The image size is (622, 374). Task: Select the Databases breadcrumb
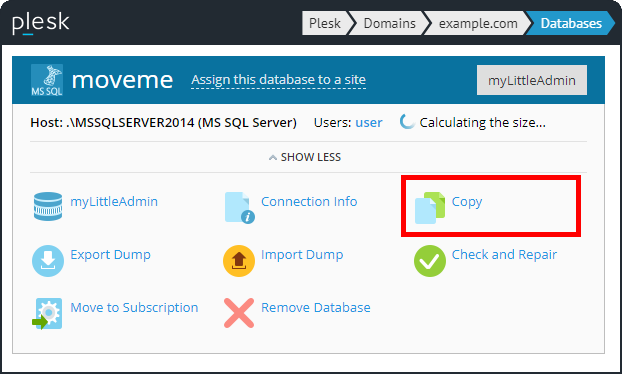point(571,23)
